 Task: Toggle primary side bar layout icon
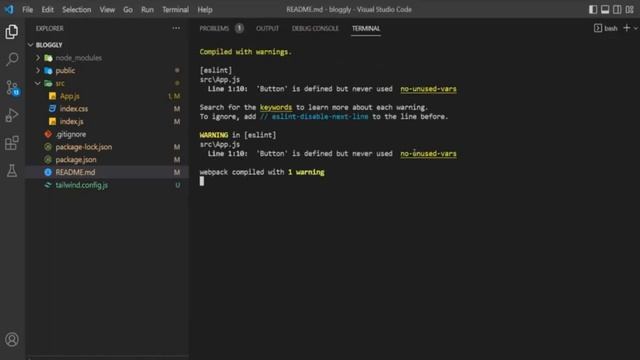593,9
